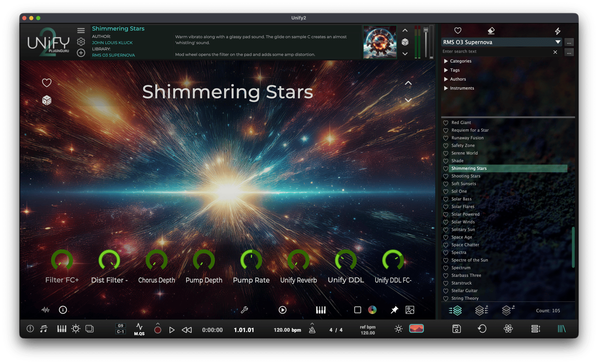Click the pushpin icon in the main view
The height and width of the screenshot is (364, 598).
394,310
